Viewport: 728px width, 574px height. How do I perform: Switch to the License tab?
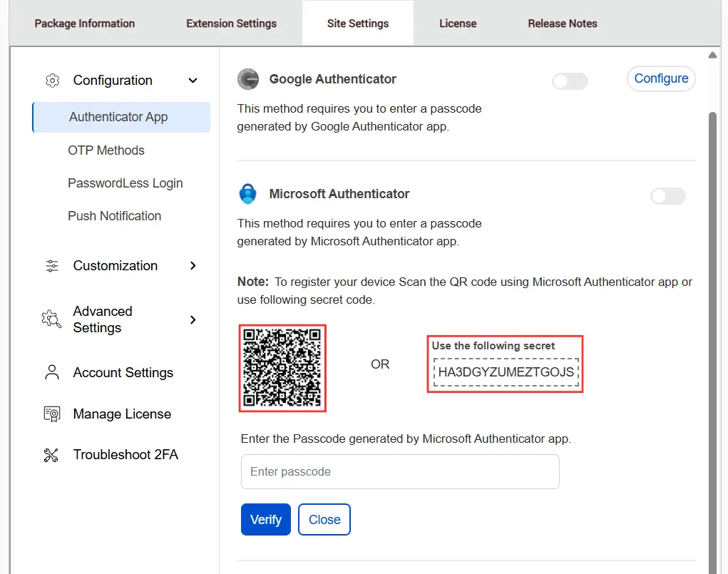click(x=458, y=23)
